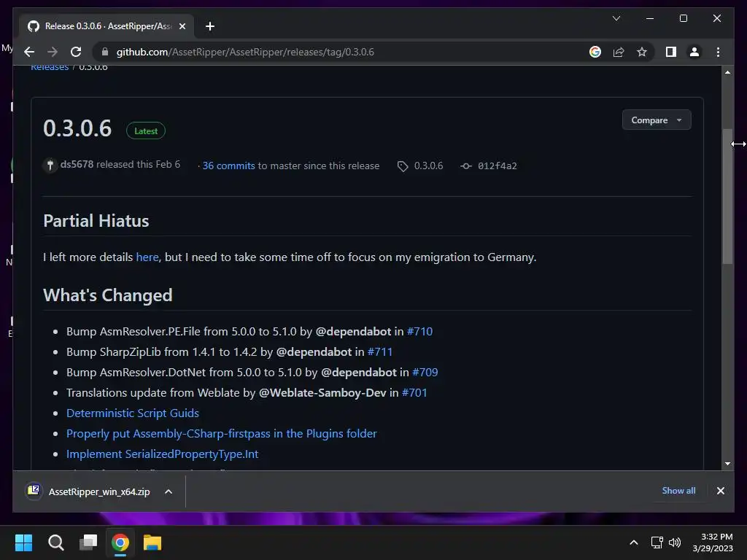Click ds5678 avatar image
The height and width of the screenshot is (560, 747).
point(50,166)
